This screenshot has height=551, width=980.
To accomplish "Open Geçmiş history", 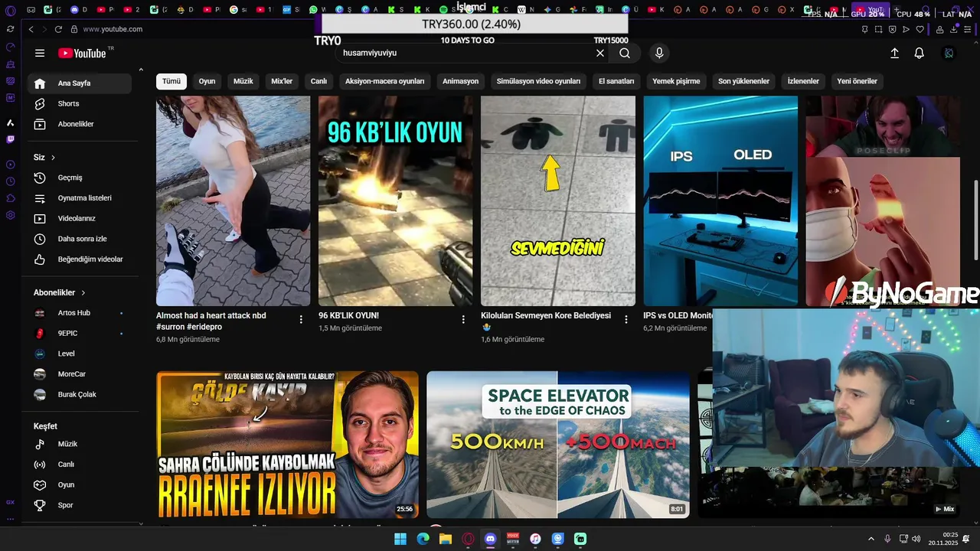I will (x=80, y=178).
